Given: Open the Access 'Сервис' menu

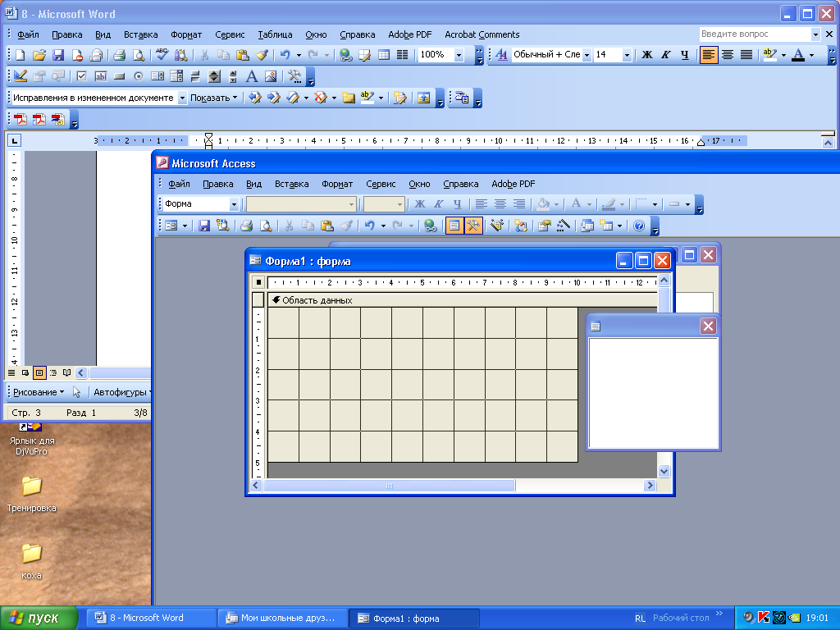Looking at the screenshot, I should coord(381,184).
